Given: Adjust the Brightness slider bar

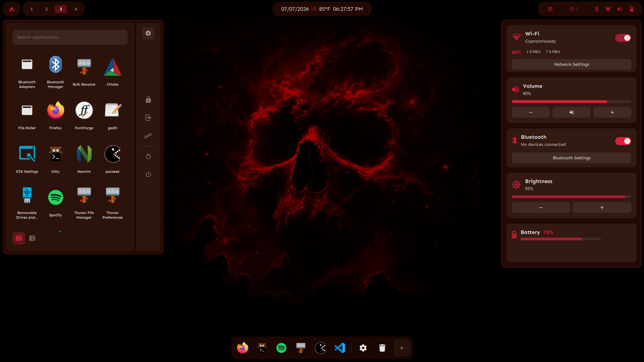Looking at the screenshot, I should click(571, 197).
